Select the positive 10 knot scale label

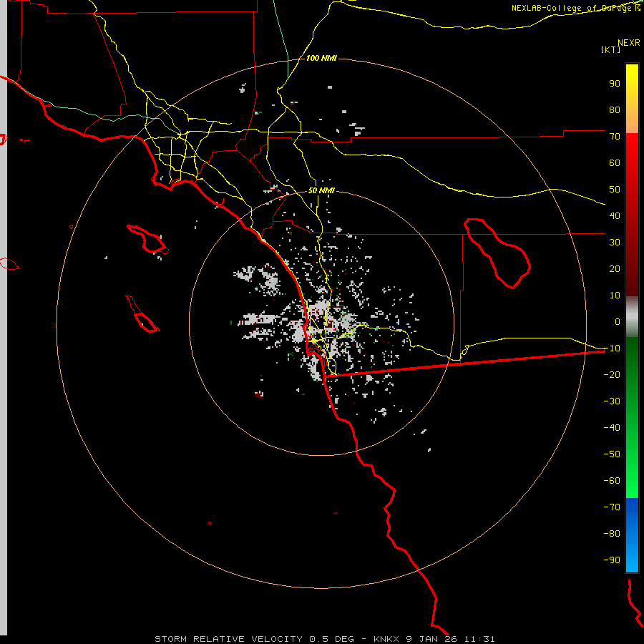pyautogui.click(x=615, y=296)
